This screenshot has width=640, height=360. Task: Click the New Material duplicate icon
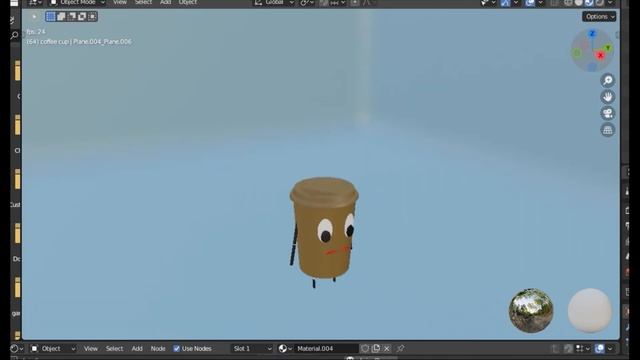click(x=376, y=349)
